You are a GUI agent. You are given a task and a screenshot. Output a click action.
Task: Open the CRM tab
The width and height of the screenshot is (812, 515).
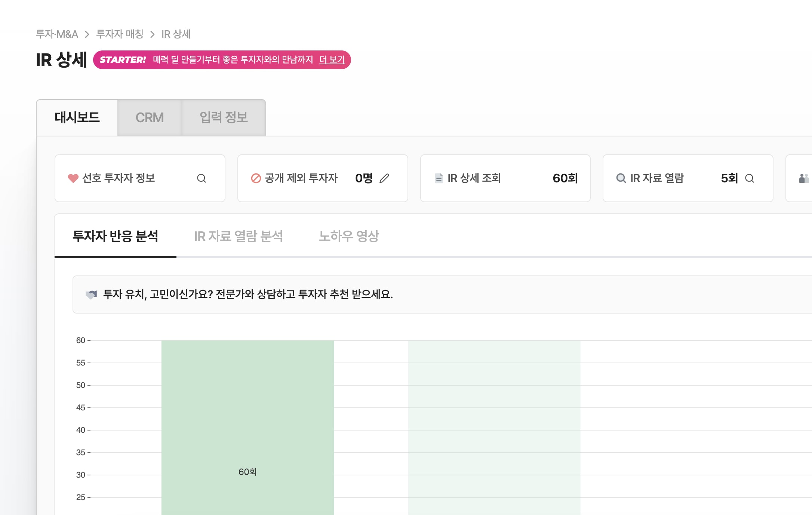(150, 117)
